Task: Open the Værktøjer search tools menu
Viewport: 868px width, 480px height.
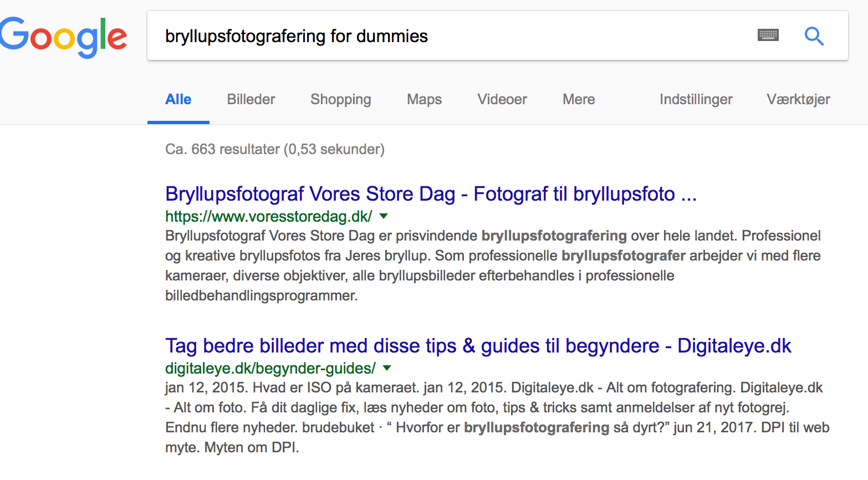Action: 798,99
